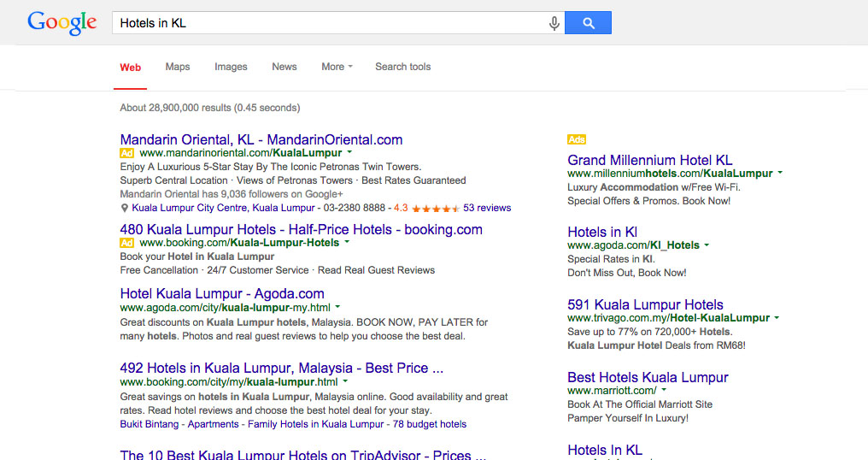
Task: Open Hotel Kuala Lumpur - Agoda.com result
Action: click(222, 294)
